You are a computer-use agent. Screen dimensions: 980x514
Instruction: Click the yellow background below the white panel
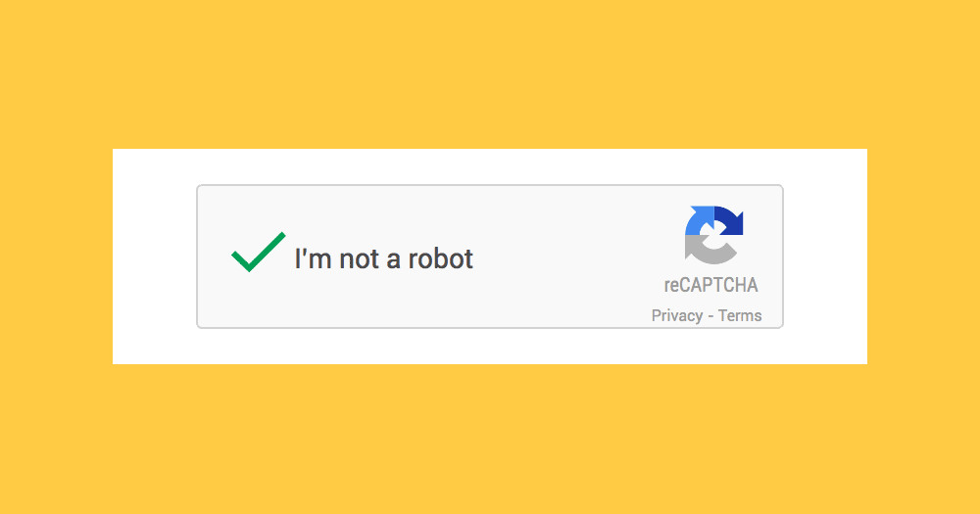(x=489, y=439)
